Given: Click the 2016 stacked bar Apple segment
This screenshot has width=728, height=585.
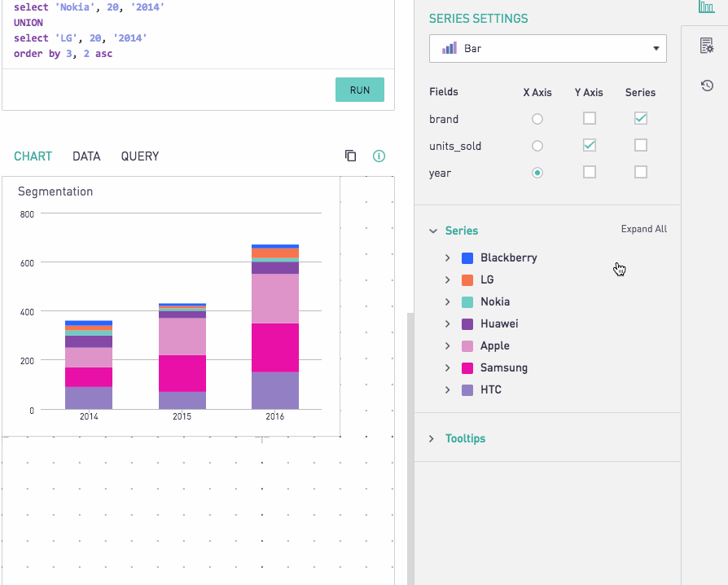Looking at the screenshot, I should (275, 298).
